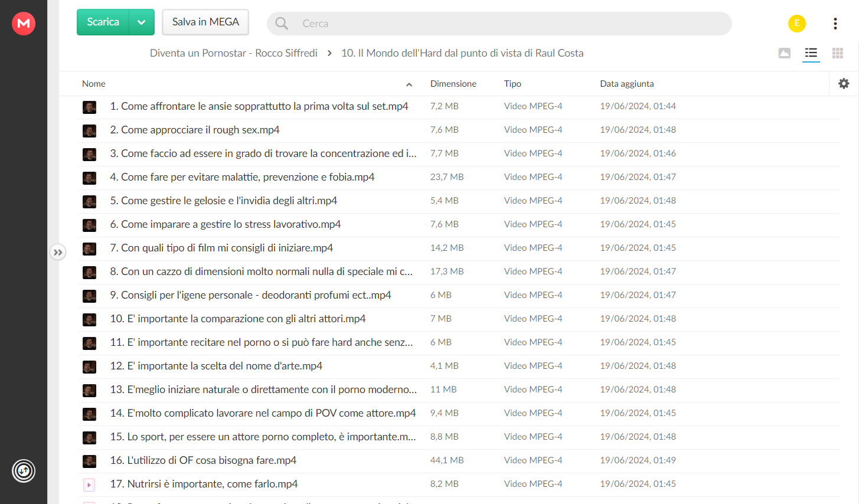Screen dimensions: 859x504
Task: Select the list view icon
Action: 811,53
